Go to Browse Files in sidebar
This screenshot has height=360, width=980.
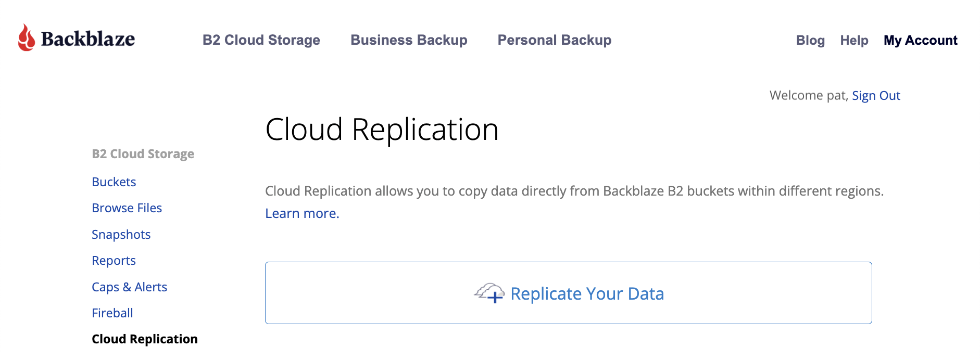tap(127, 208)
